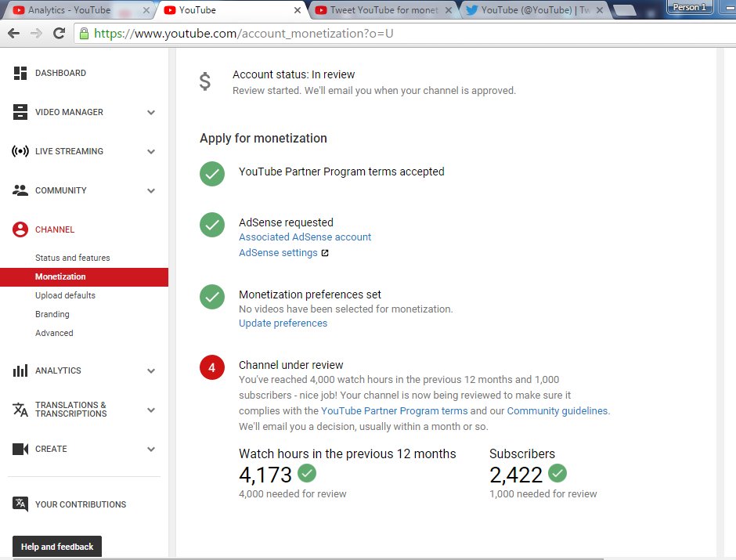Viewport: 736px width, 560px height.
Task: Click the green check next to 4,173
Action: point(307,473)
